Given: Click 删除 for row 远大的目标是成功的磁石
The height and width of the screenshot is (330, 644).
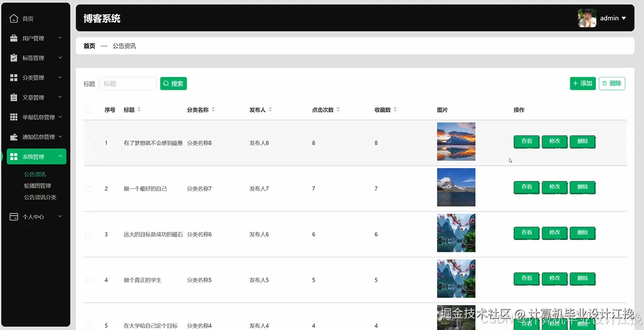Looking at the screenshot, I should (583, 233).
